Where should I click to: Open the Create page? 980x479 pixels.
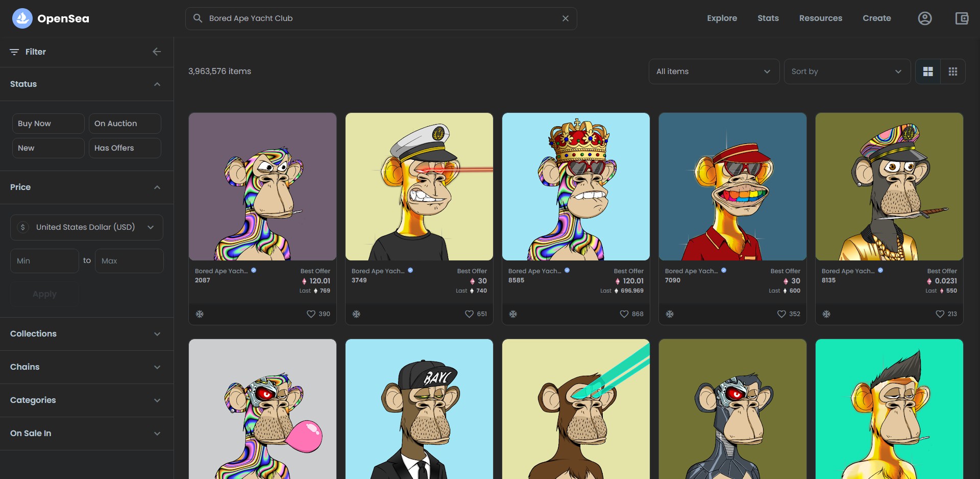[x=876, y=18]
